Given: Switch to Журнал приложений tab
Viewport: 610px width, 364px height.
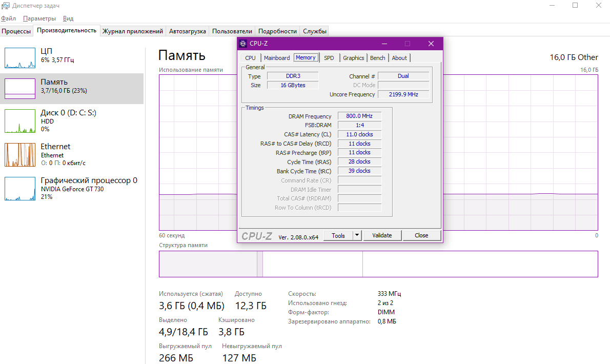Looking at the screenshot, I should coord(133,31).
